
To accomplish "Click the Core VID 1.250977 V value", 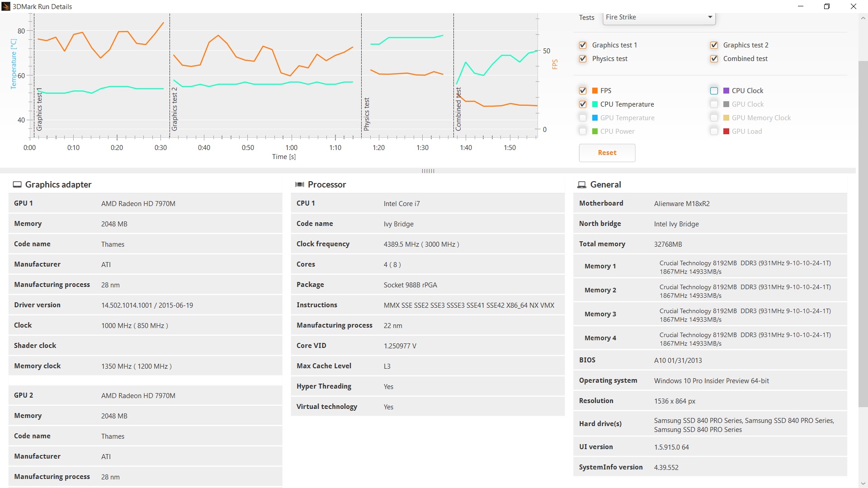I will (400, 346).
